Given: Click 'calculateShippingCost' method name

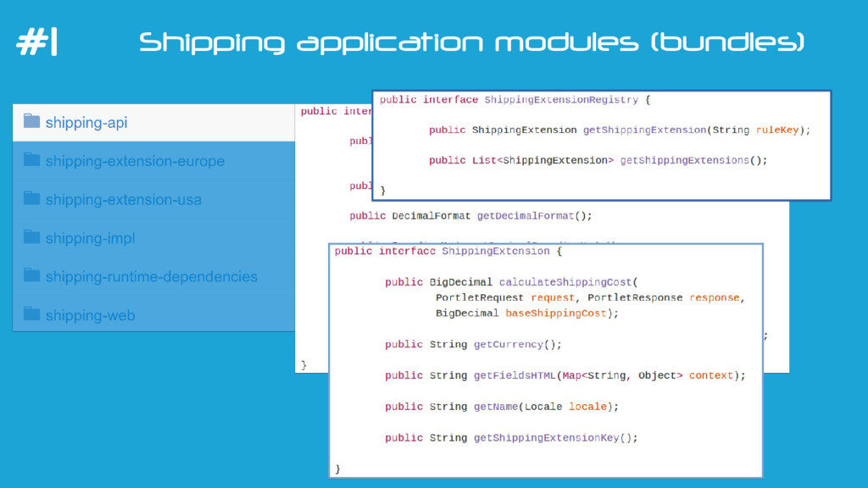Looking at the screenshot, I should 565,282.
